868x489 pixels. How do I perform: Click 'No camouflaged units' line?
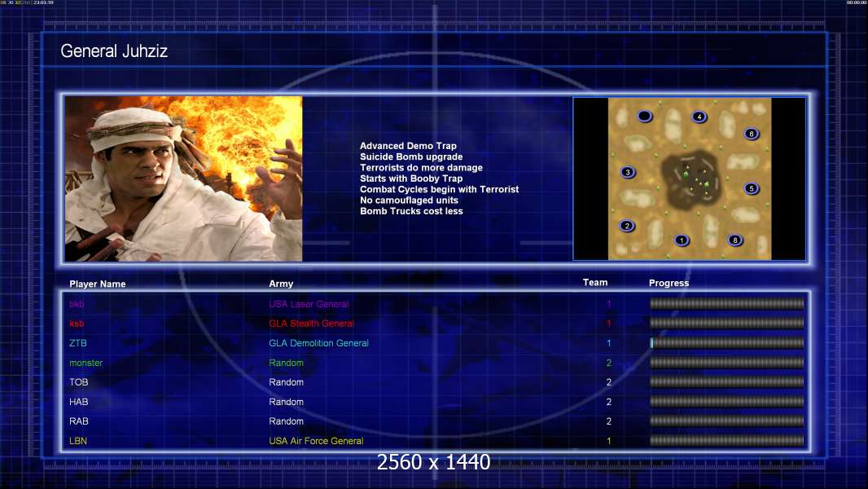click(x=409, y=200)
